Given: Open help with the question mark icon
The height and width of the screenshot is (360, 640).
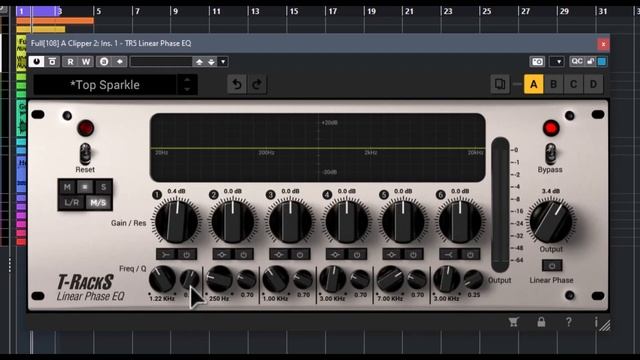Looking at the screenshot, I should 569,322.
